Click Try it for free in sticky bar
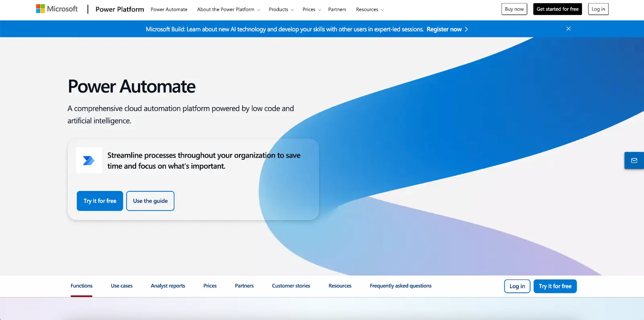 click(x=555, y=286)
